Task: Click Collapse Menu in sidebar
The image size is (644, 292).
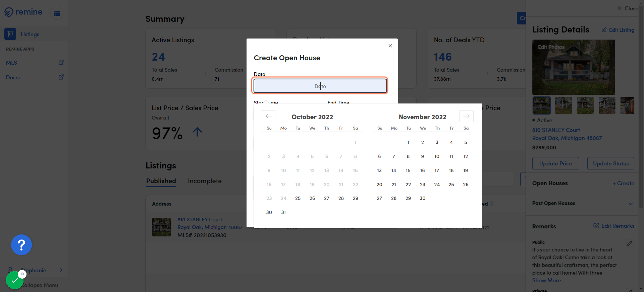Action: click(x=40, y=285)
